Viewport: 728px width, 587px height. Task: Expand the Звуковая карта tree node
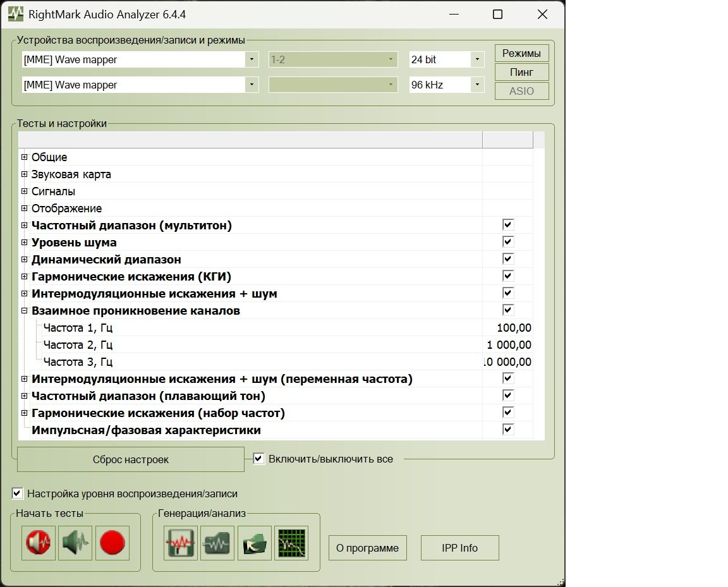coord(25,174)
